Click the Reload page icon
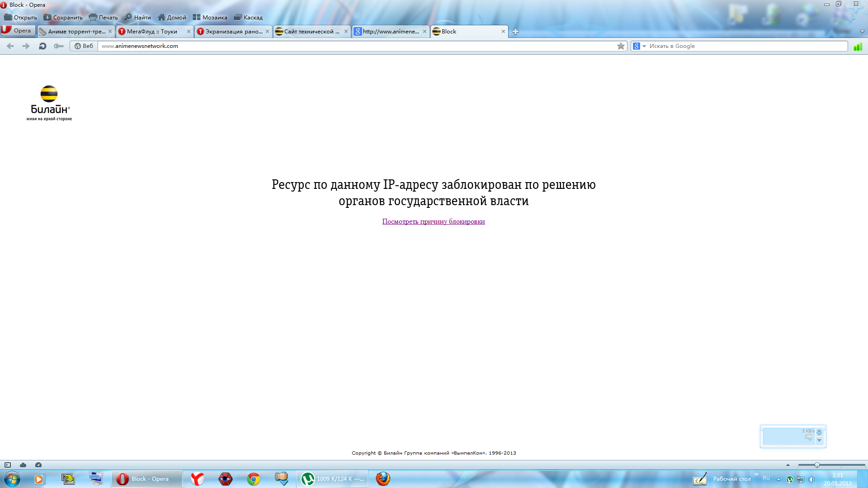 (x=42, y=46)
